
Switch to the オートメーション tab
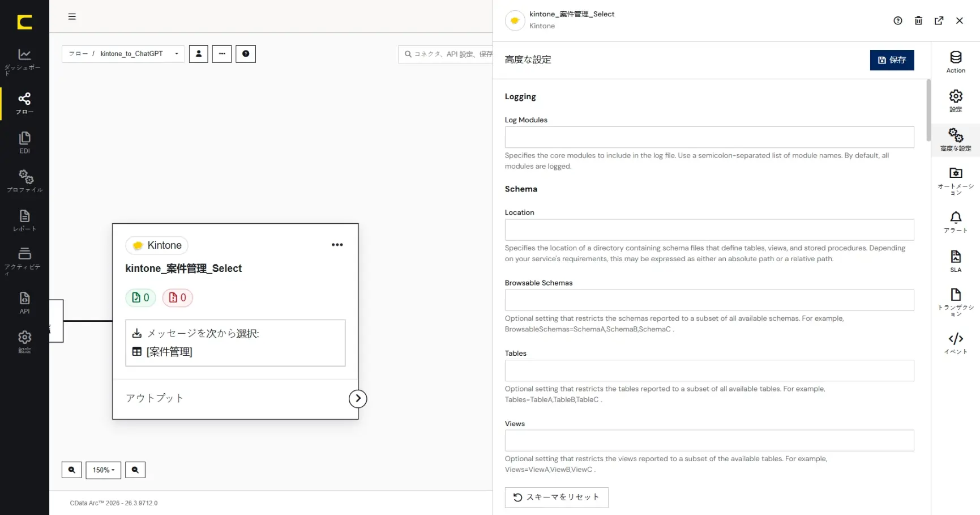click(x=956, y=181)
